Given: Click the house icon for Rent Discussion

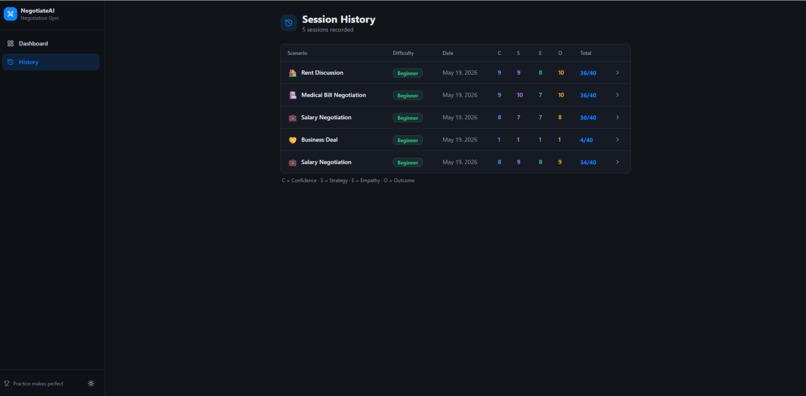Looking at the screenshot, I should [292, 73].
